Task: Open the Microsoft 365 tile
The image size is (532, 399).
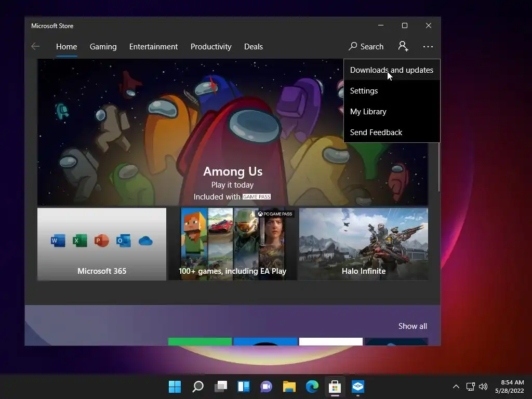Action: click(x=102, y=244)
